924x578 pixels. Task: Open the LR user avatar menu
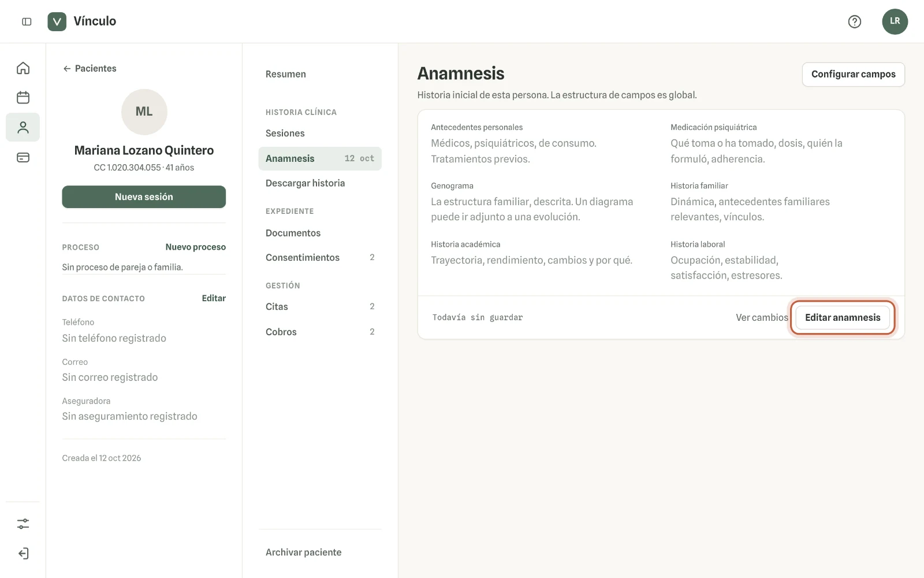click(x=895, y=21)
